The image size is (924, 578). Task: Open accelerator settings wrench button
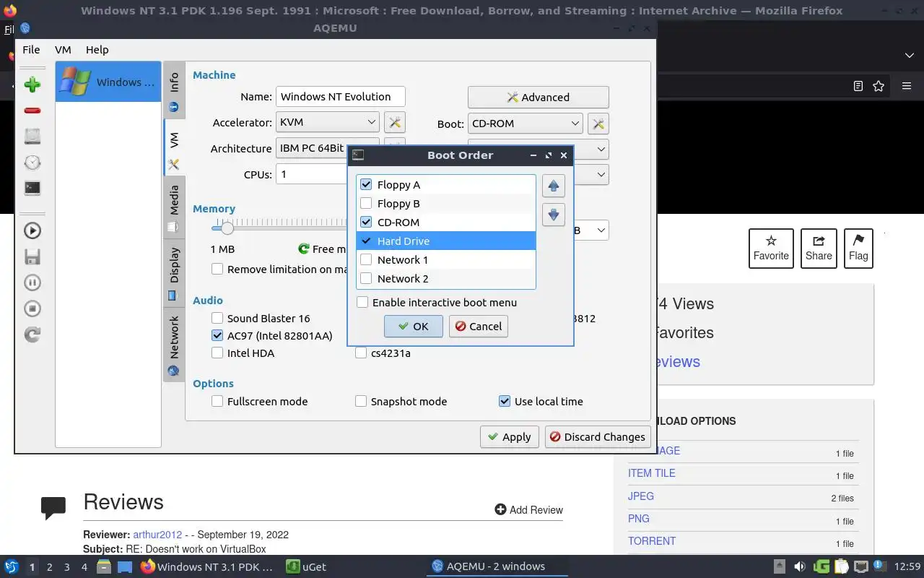click(x=394, y=123)
